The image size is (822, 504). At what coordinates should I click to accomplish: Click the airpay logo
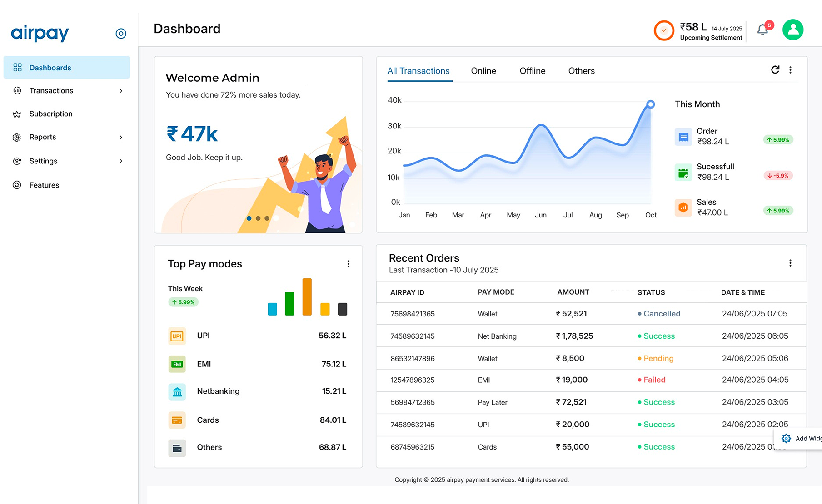tap(40, 33)
